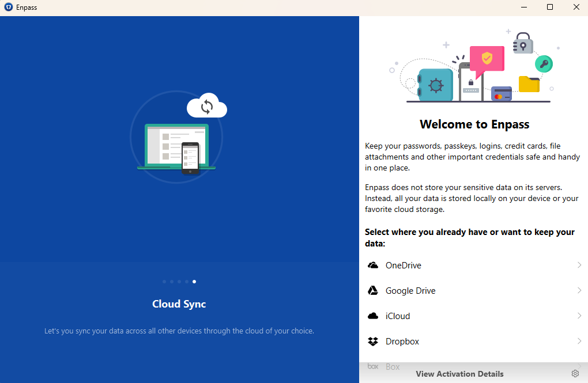Image resolution: width=588 pixels, height=383 pixels.
Task: Click the OneDrive cloud icon
Action: point(373,266)
